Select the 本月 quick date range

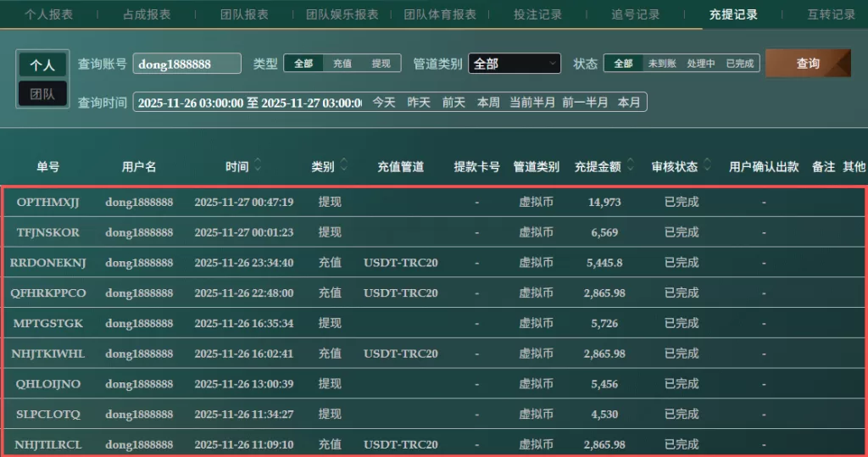(629, 102)
